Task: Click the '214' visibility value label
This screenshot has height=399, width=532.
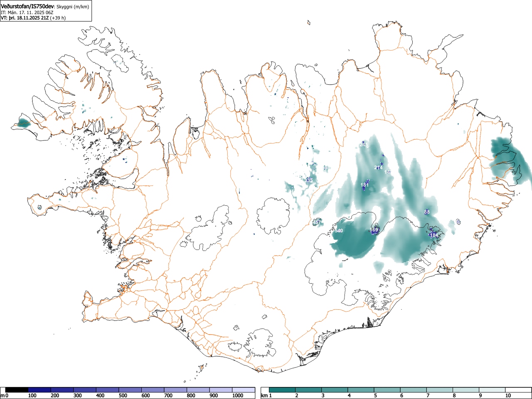Action: tap(378, 167)
